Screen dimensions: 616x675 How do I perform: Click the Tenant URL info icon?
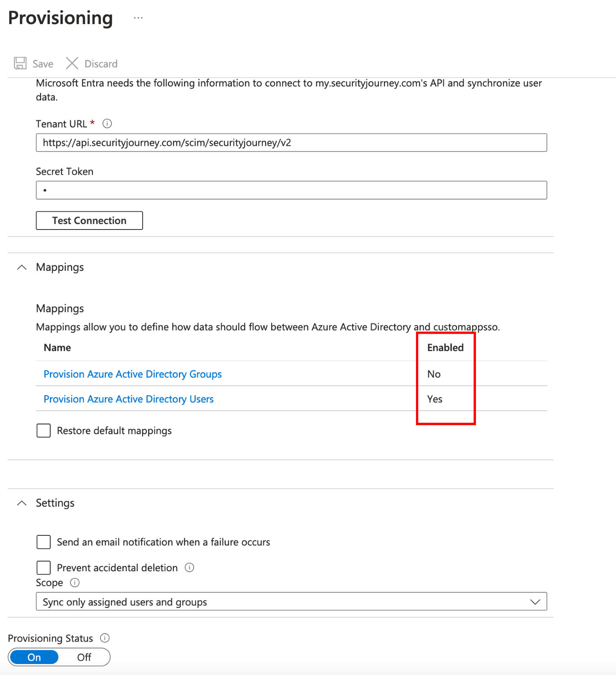coord(107,124)
